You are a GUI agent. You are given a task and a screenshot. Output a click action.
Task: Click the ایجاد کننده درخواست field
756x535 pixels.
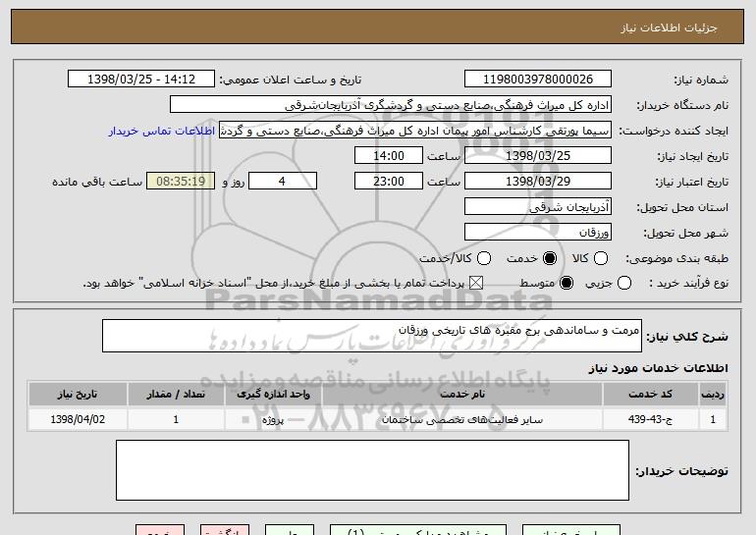pos(415,131)
